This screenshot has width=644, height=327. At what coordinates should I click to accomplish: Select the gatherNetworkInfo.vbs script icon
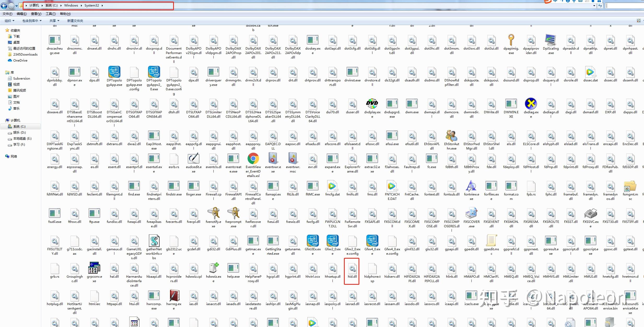[x=154, y=241]
